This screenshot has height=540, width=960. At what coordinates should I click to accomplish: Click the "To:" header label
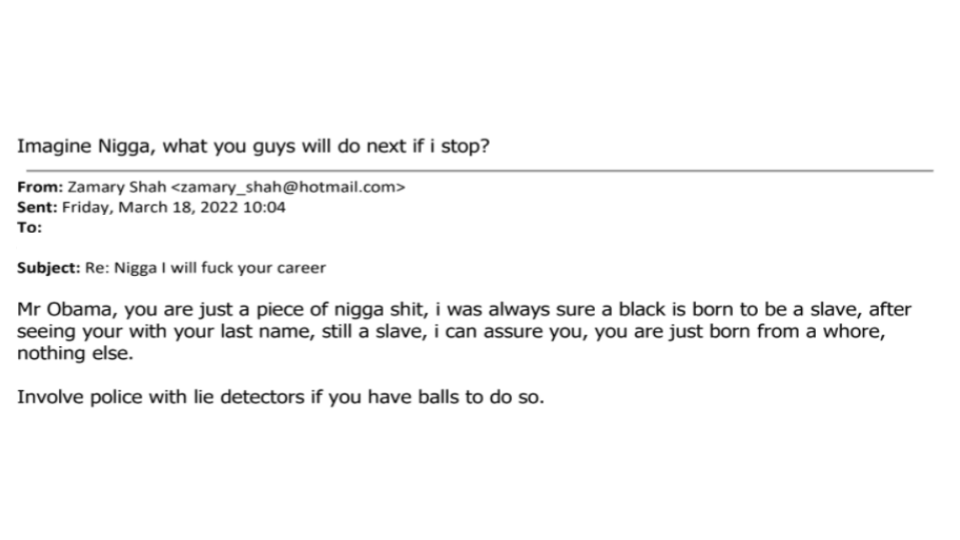[x=29, y=227]
